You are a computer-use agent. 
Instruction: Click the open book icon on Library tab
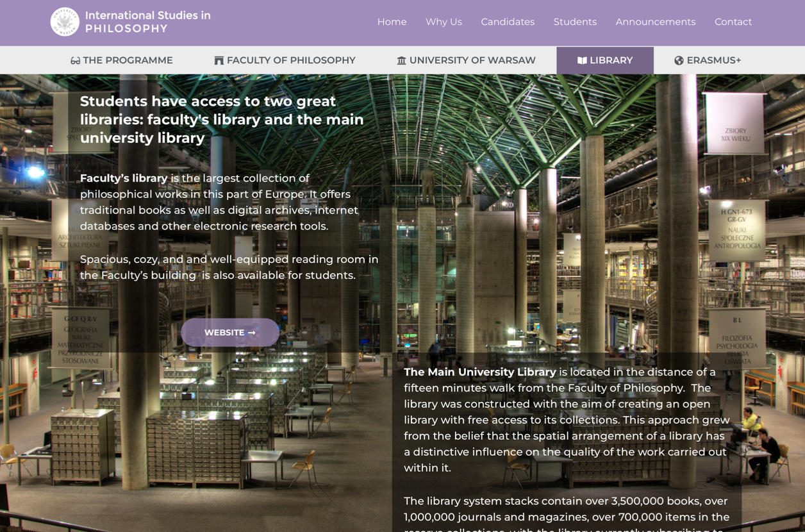tap(582, 61)
